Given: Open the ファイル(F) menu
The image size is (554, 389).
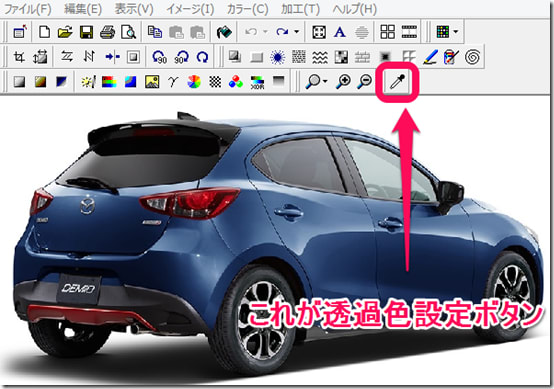Looking at the screenshot, I should [x=28, y=9].
